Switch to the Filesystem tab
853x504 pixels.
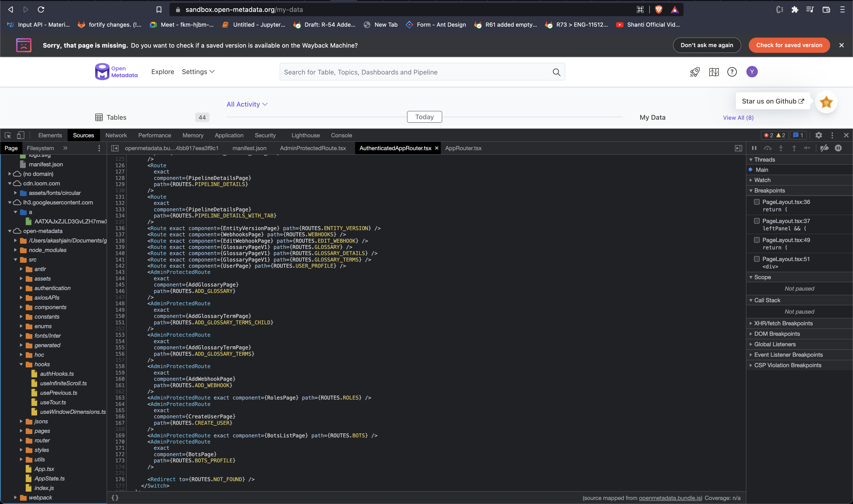point(40,148)
